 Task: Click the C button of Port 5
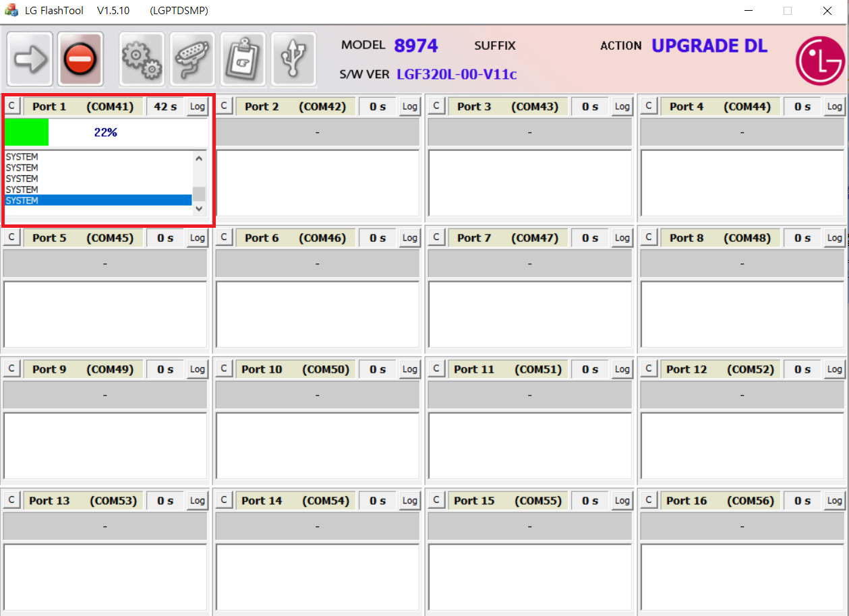pyautogui.click(x=11, y=237)
